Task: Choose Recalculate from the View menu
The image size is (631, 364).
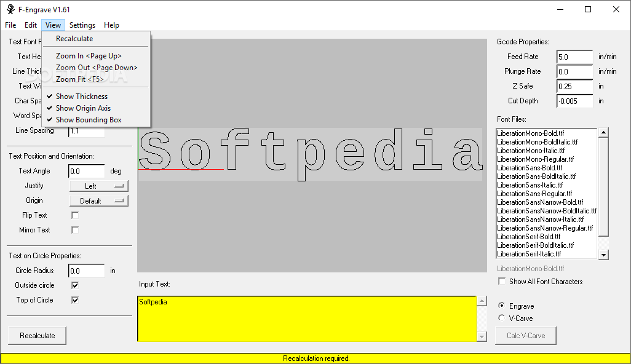Action: point(96,39)
